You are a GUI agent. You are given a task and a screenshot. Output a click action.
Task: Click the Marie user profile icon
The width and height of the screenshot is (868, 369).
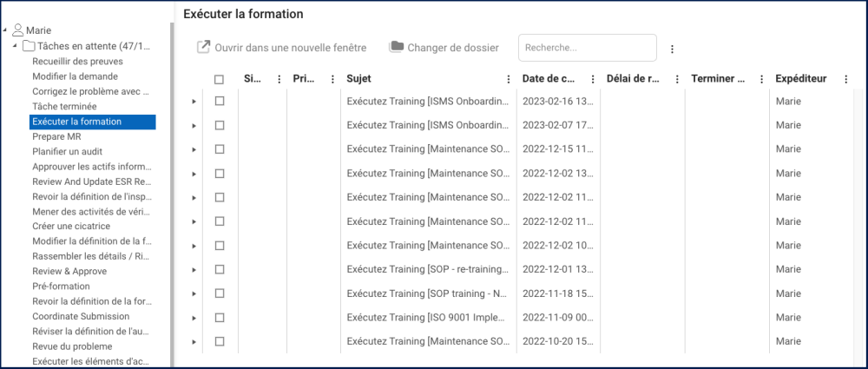coord(18,30)
